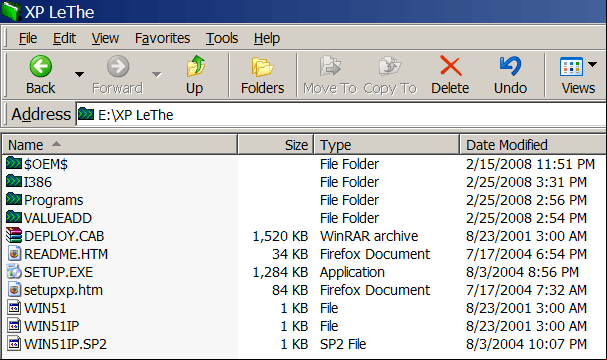This screenshot has height=360, width=607.
Task: Open the Views dropdown arrow
Action: pyautogui.click(x=592, y=64)
